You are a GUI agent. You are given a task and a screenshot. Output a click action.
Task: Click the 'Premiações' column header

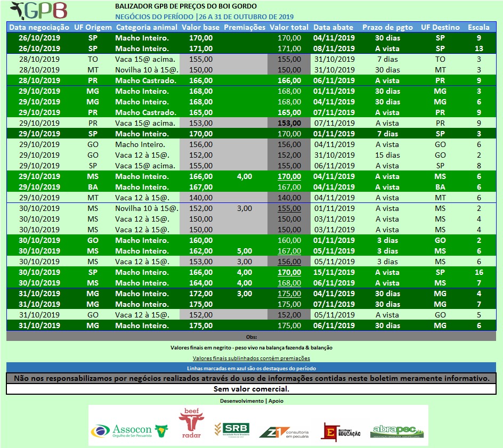[244, 27]
